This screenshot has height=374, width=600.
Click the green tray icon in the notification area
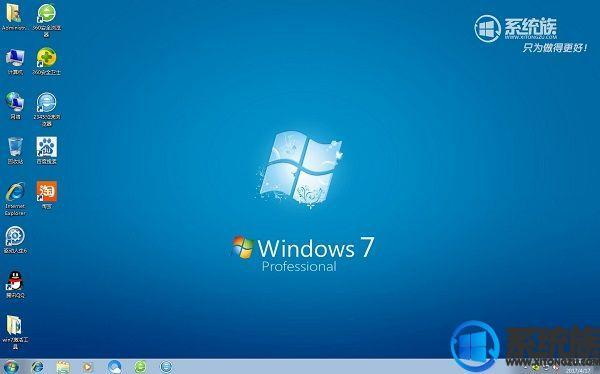point(536,368)
